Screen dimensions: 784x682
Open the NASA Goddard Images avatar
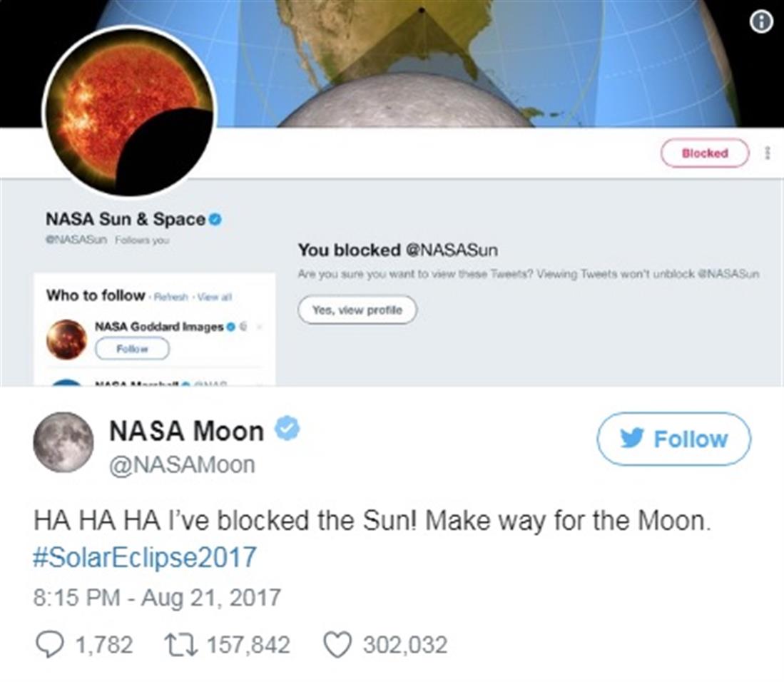[x=67, y=340]
